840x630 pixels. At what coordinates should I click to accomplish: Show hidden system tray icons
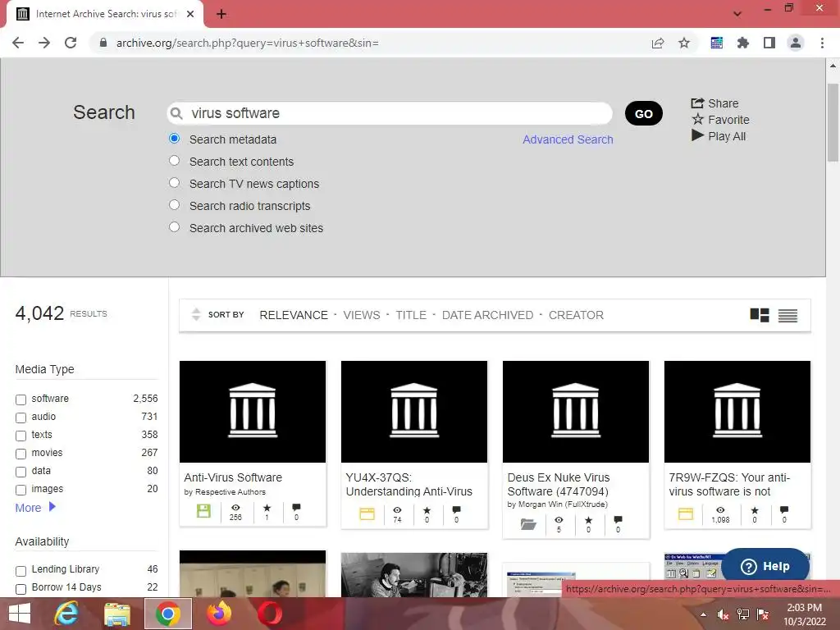[703, 615]
